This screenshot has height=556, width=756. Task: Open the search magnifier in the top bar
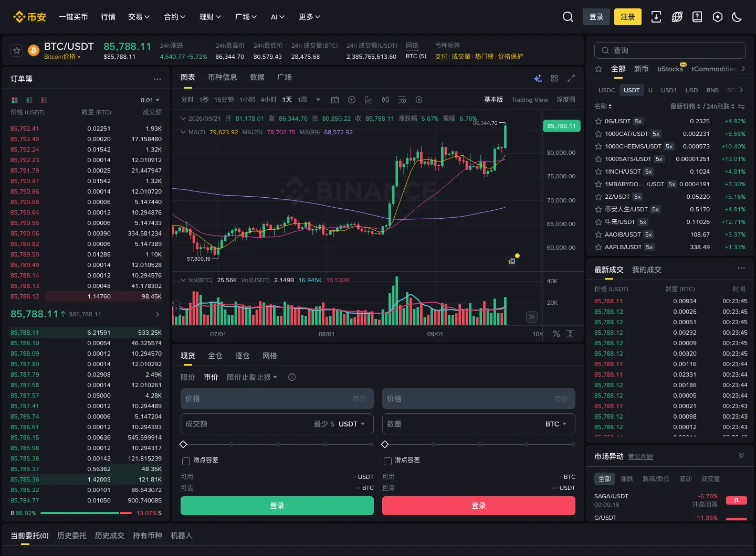[x=568, y=17]
